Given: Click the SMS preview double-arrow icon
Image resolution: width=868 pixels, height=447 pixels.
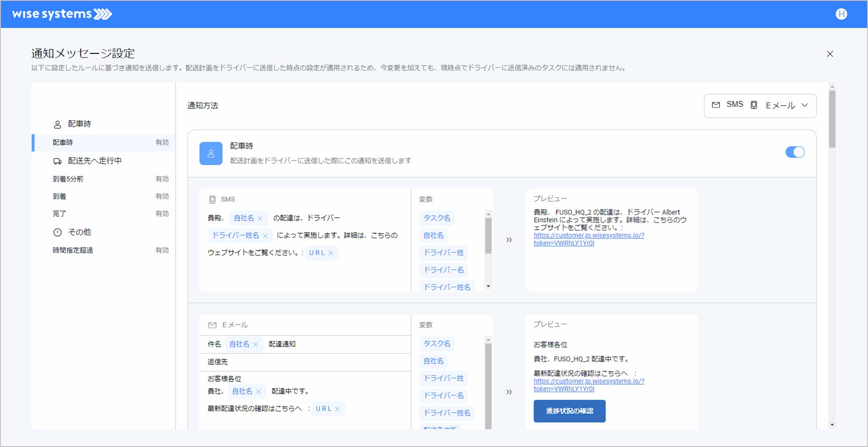Looking at the screenshot, I should point(509,240).
